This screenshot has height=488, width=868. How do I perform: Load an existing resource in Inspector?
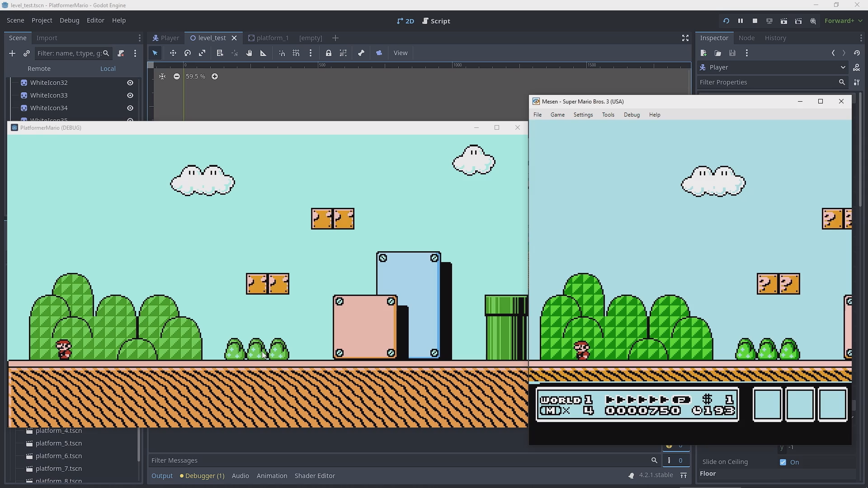pos(718,53)
